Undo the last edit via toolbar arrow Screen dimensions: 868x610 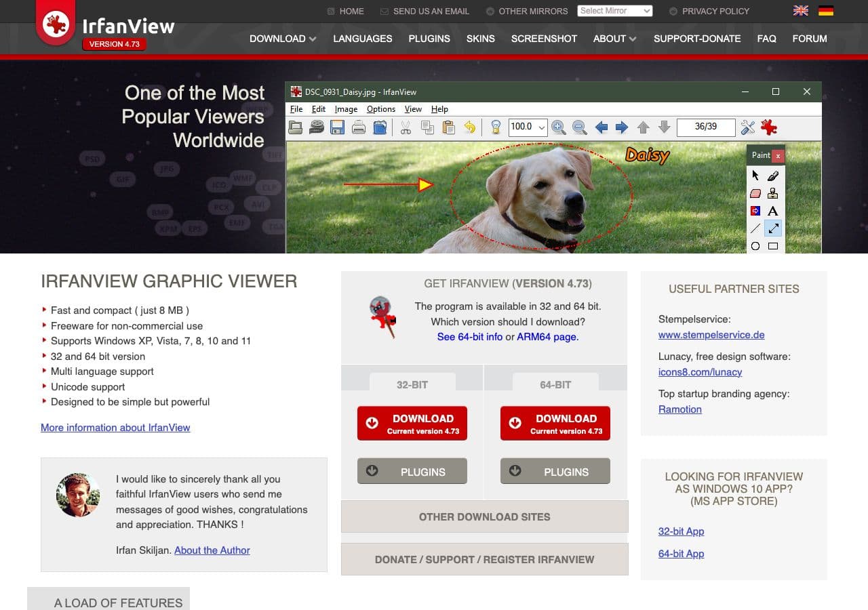(470, 127)
